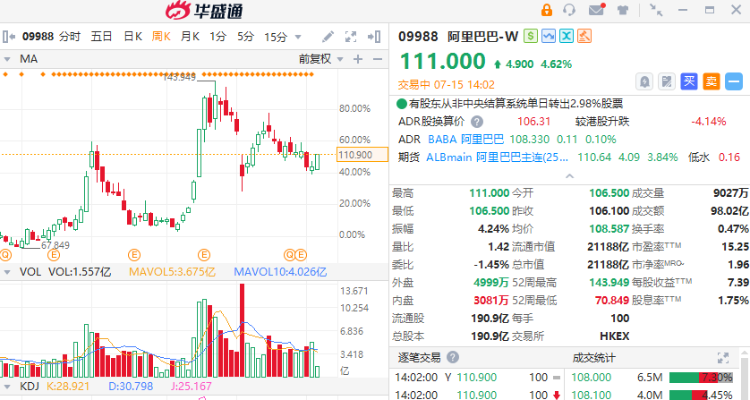
Task: Click the current price 111.000
Action: point(442,61)
